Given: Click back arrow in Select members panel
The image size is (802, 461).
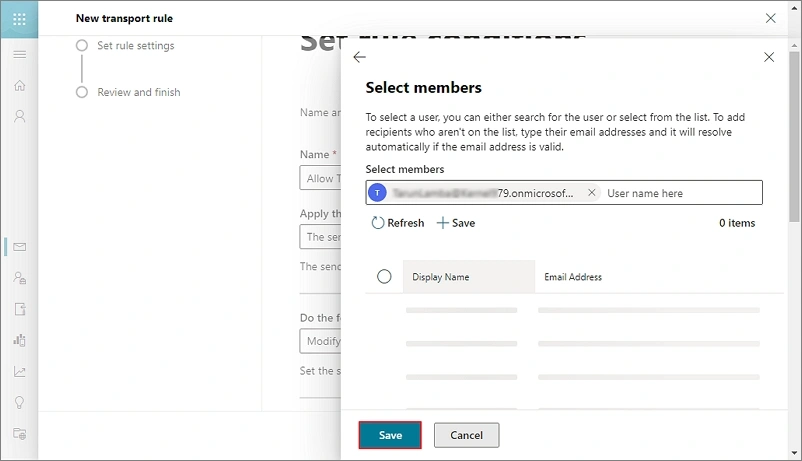Looking at the screenshot, I should coord(360,57).
